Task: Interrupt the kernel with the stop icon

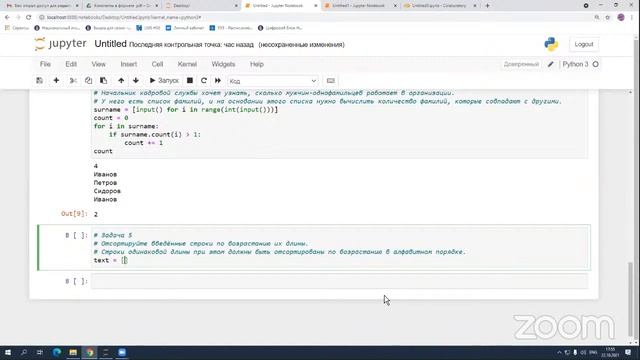Action: point(190,81)
